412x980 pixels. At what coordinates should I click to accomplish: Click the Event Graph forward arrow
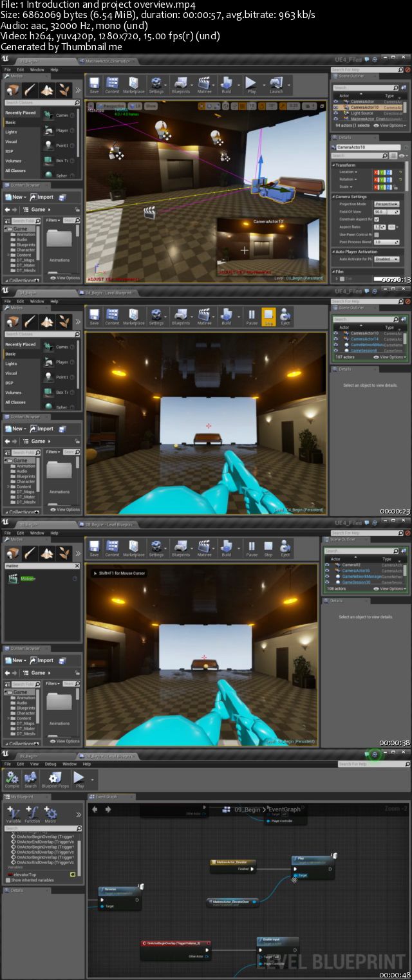pyautogui.click(x=108, y=809)
